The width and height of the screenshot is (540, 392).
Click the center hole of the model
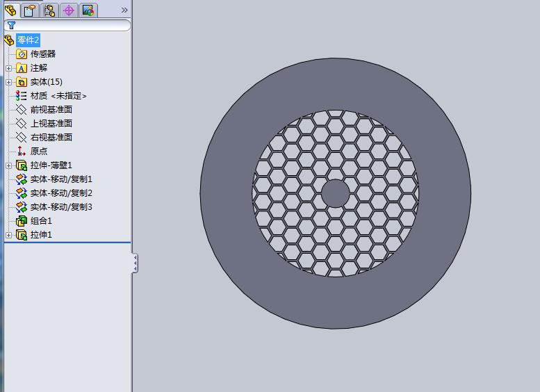(x=336, y=193)
